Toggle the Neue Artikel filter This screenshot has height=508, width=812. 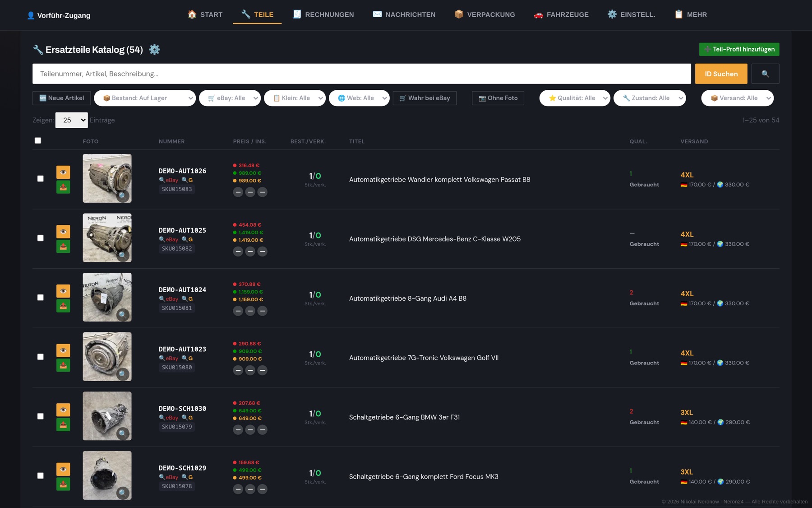click(61, 98)
